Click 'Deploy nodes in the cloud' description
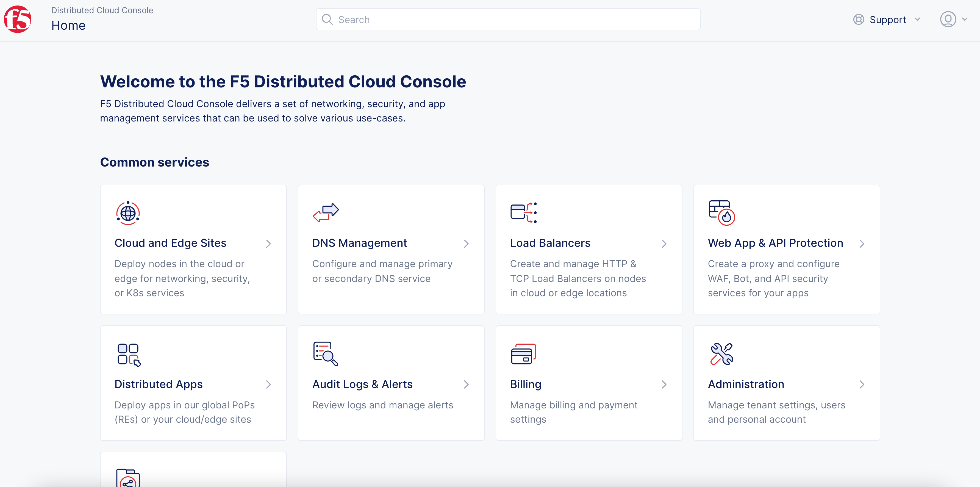980x487 pixels. tap(182, 278)
